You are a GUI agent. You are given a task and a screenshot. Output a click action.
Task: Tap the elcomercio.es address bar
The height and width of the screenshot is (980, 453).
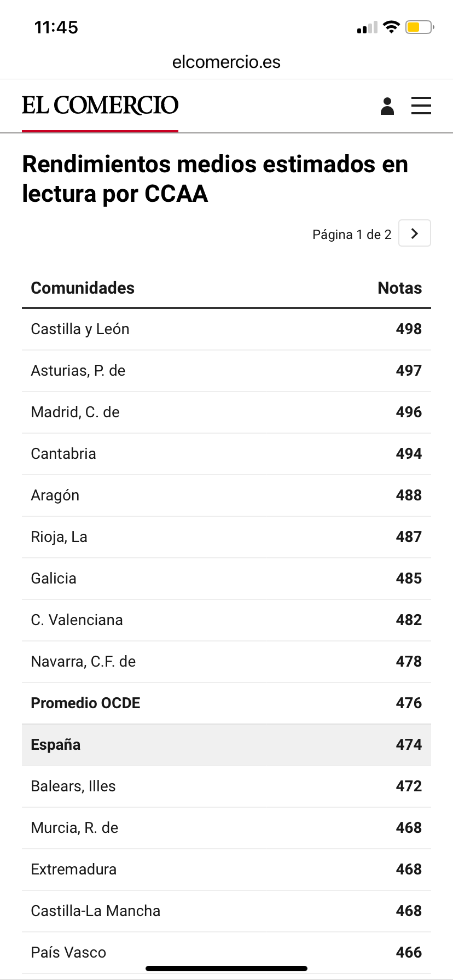(x=226, y=62)
